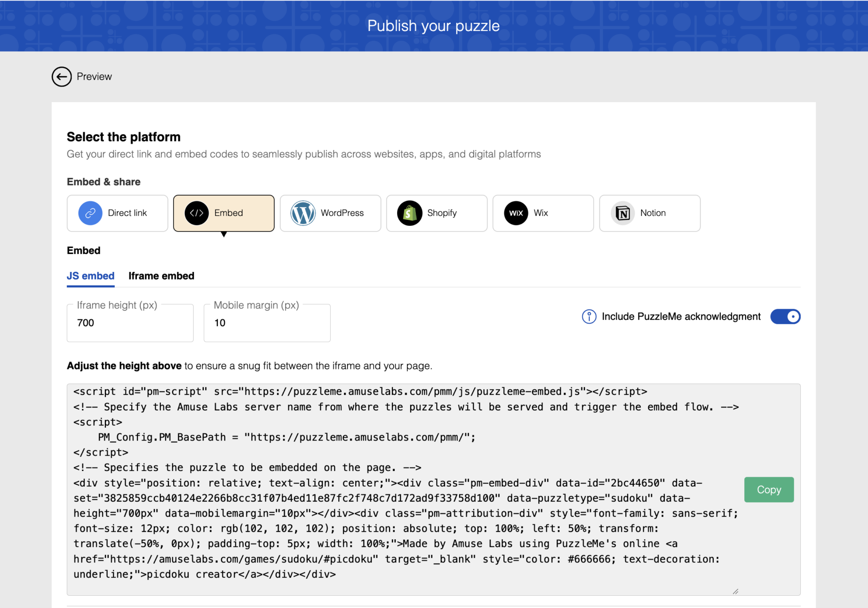Click the back arrow icon beside Preview
868x608 pixels.
click(x=62, y=77)
